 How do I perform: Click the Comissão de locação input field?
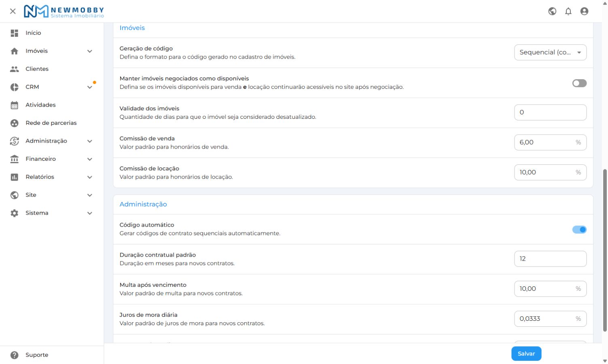click(x=550, y=172)
